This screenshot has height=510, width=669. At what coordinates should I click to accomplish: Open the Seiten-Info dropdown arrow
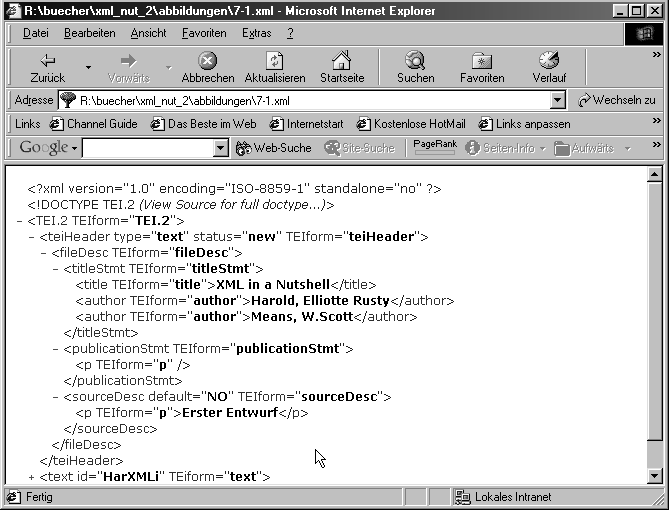coord(542,149)
